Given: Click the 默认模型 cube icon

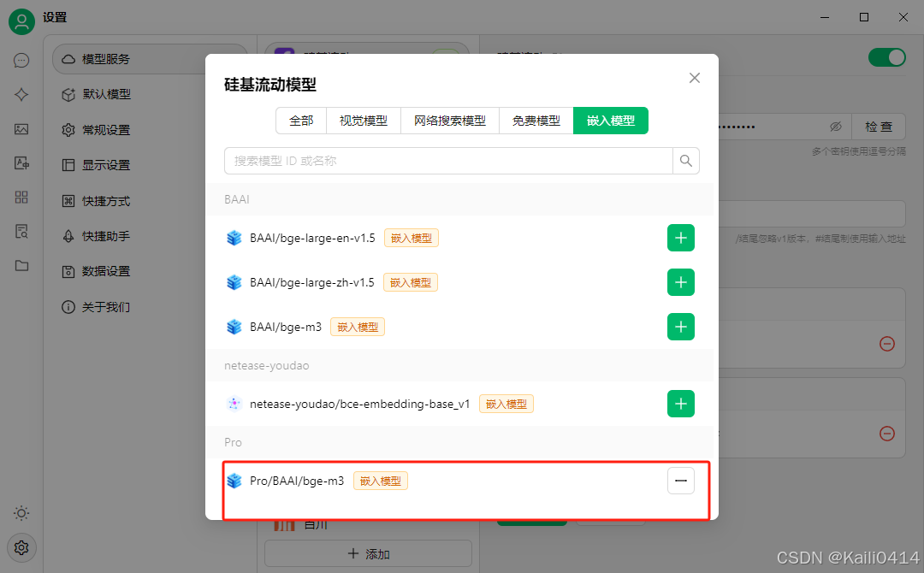Looking at the screenshot, I should 68,94.
